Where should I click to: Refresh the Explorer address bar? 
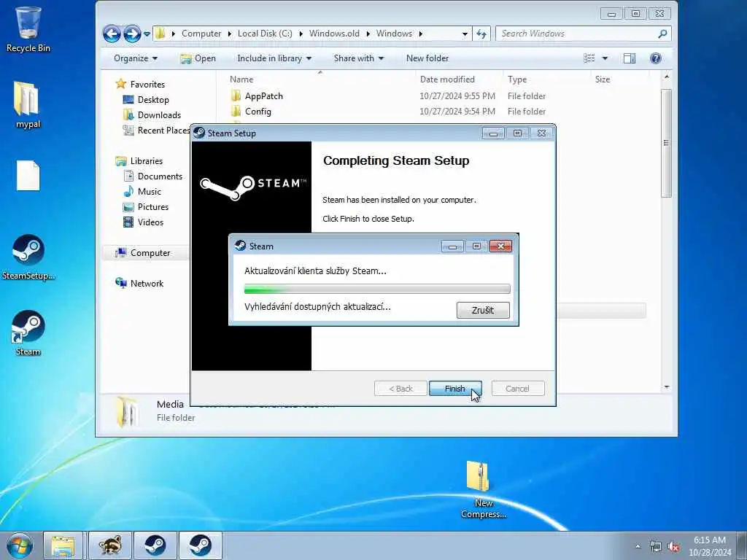(481, 34)
